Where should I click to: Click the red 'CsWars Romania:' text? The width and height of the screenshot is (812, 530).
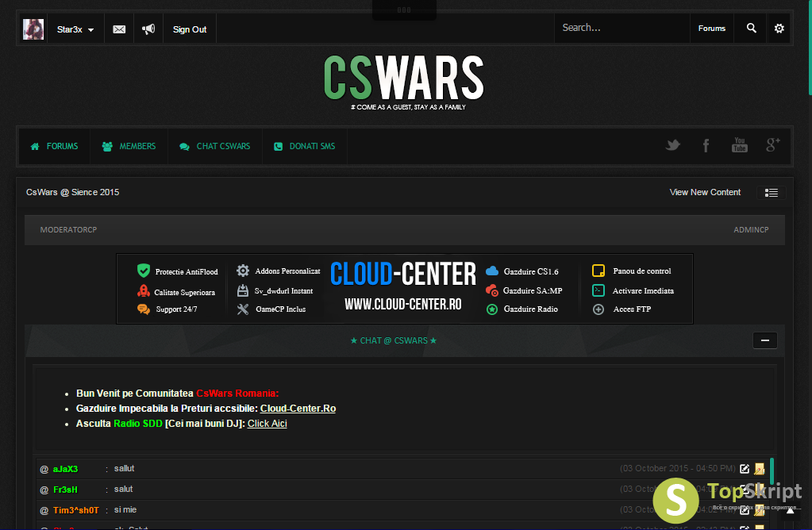pos(237,394)
